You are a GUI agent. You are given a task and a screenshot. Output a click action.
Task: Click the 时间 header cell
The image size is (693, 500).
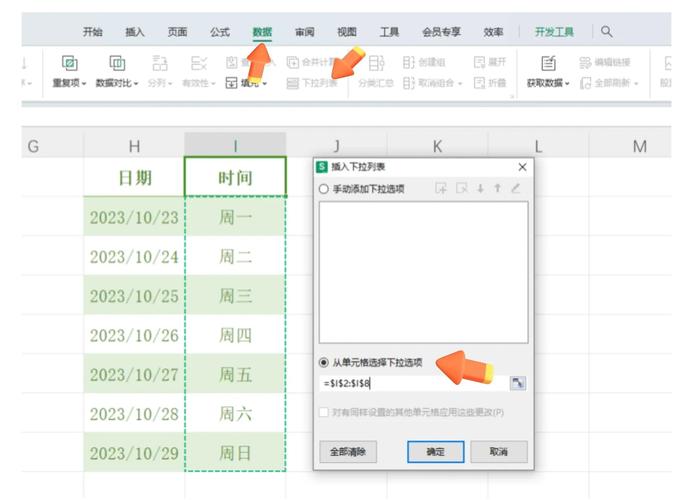click(235, 177)
